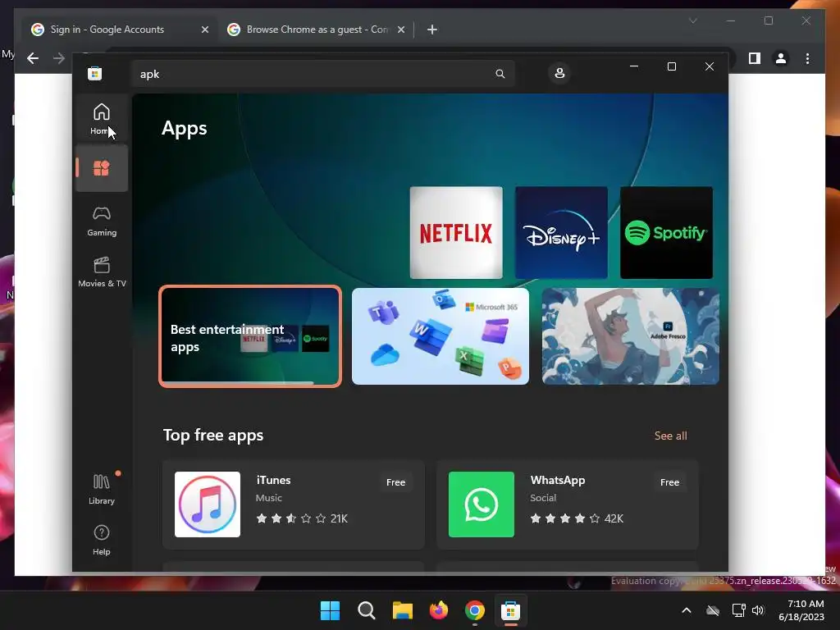840x630 pixels.
Task: Open the Library in sidebar
Action: coord(101,488)
